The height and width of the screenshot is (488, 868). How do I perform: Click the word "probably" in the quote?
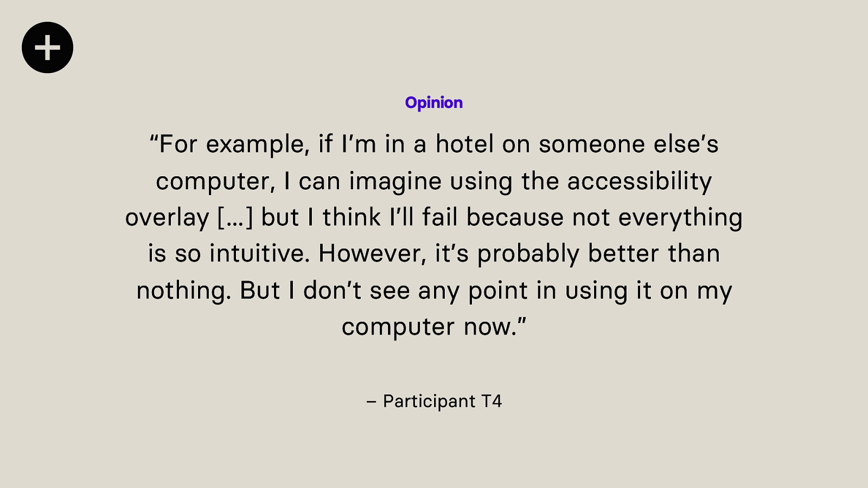528,254
